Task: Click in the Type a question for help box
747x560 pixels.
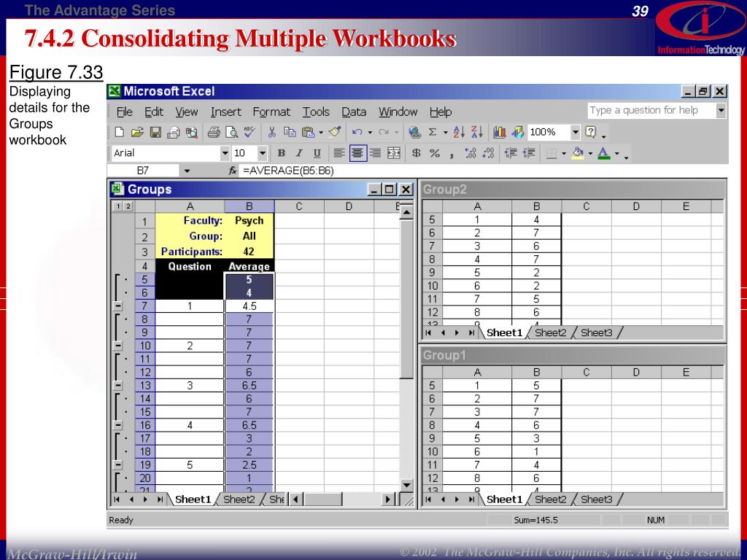Action: click(651, 111)
